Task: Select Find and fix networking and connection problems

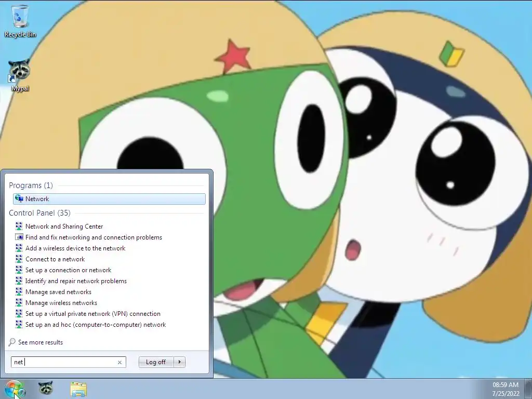Action: click(94, 237)
